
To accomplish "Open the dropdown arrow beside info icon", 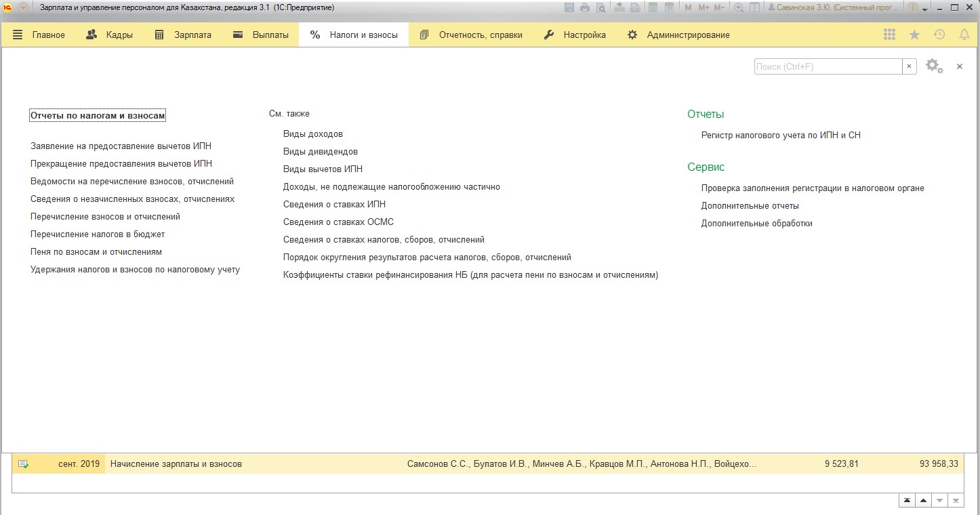I will coord(925,9).
